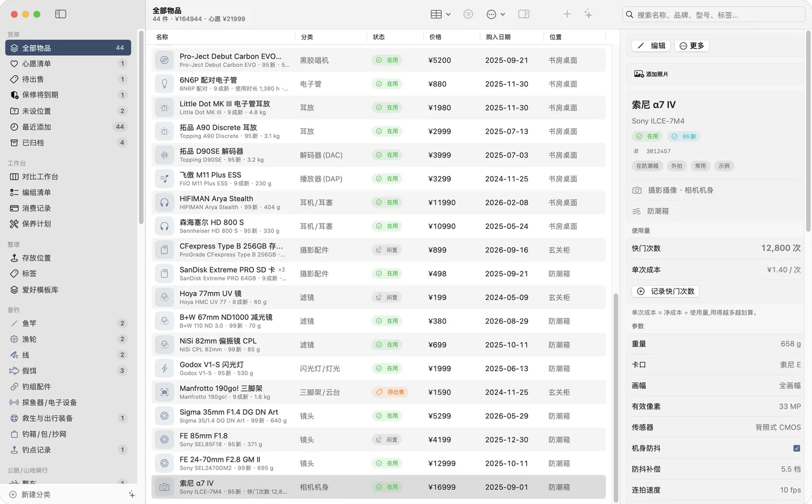Open the view mode dropdown in toolbar

coord(441,14)
